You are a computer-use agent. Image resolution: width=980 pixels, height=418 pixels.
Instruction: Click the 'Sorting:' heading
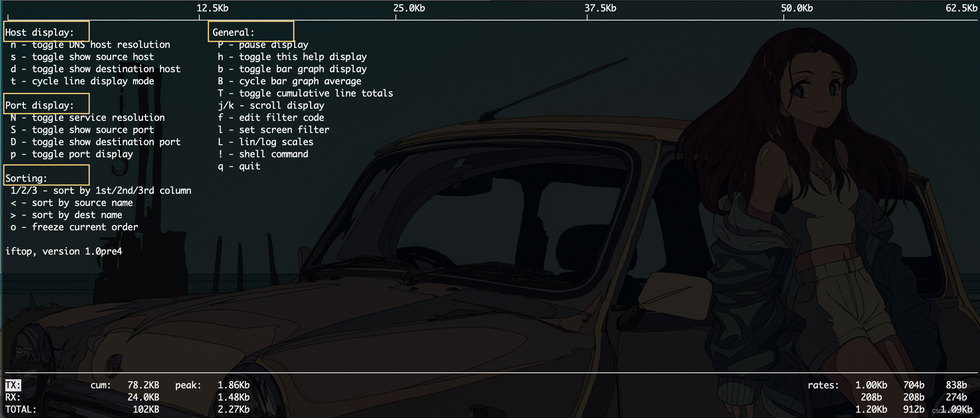pos(26,178)
